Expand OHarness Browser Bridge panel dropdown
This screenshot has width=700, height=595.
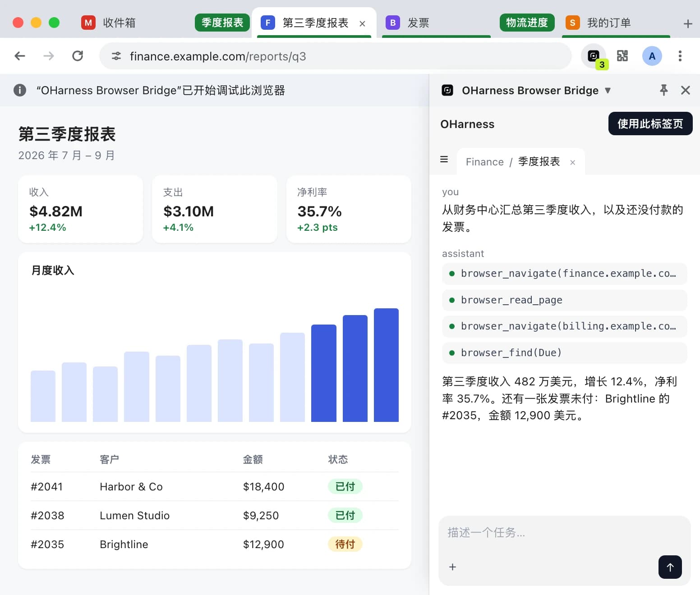(608, 90)
